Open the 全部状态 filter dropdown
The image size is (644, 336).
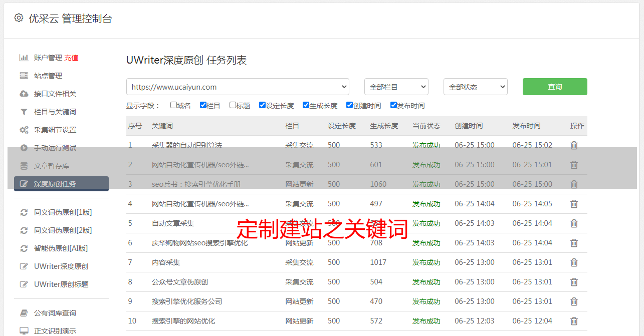(x=475, y=87)
